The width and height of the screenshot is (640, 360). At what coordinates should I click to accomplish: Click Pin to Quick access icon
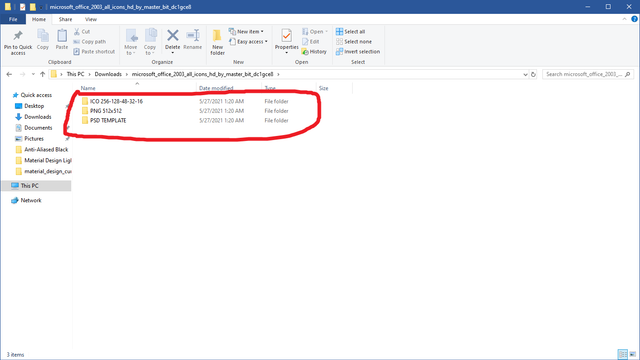pyautogui.click(x=18, y=36)
